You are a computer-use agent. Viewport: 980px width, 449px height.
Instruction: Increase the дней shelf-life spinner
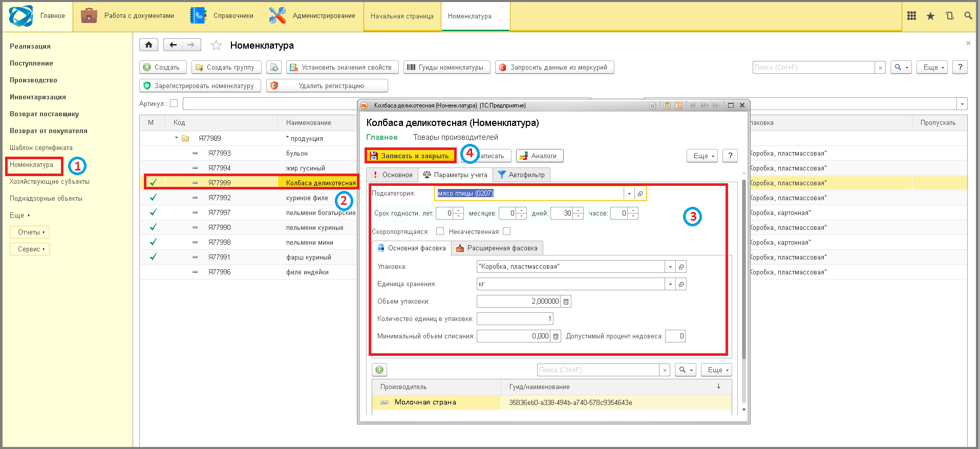click(578, 210)
